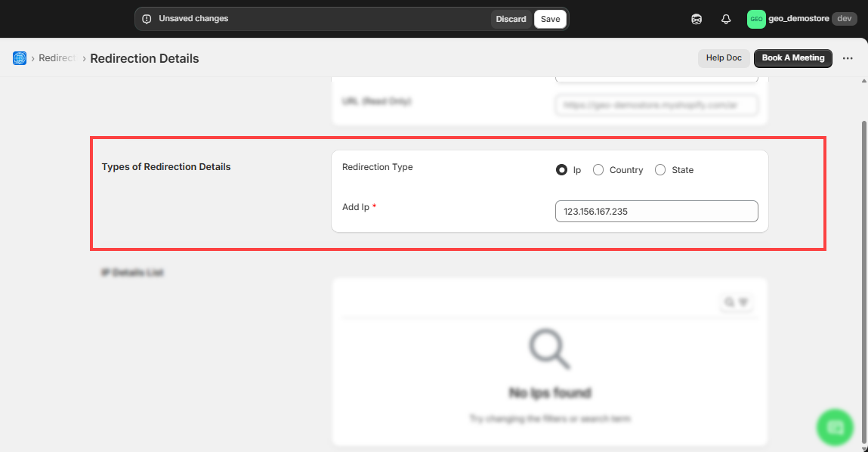The image size is (868, 452).
Task: Open search and filter in IP list
Action: (x=736, y=302)
